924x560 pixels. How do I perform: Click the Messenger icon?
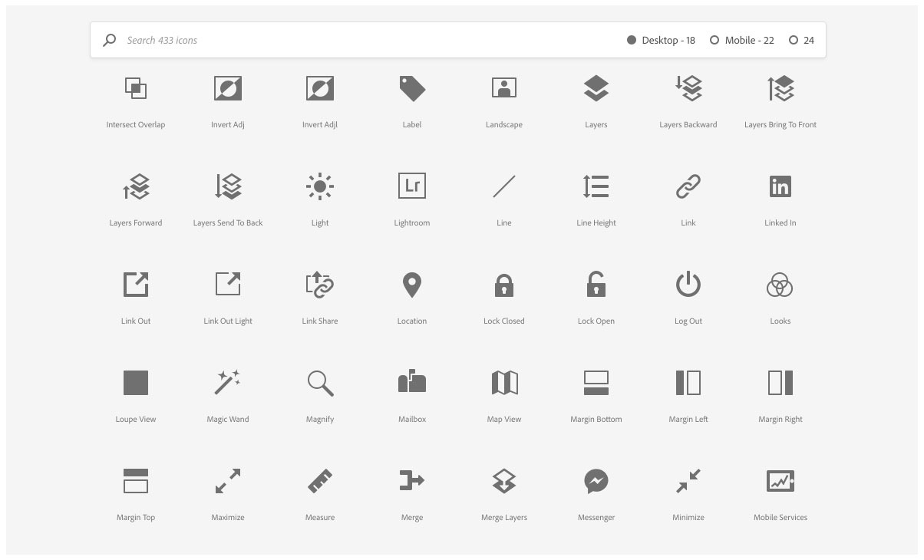pos(596,480)
